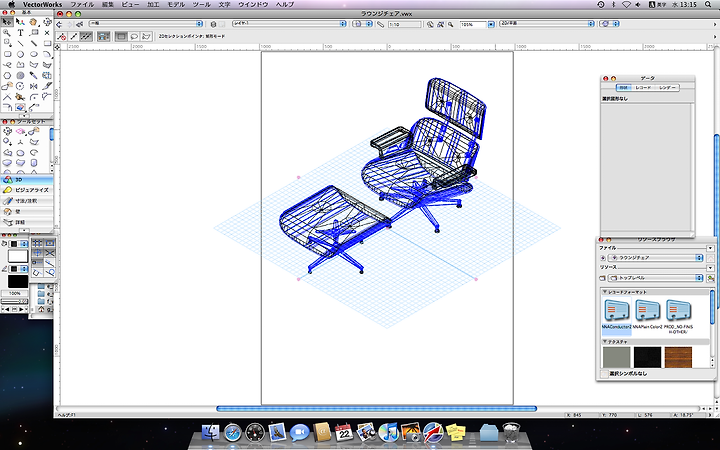Select the Eyedropper tool
The image size is (720, 450).
(34, 75)
